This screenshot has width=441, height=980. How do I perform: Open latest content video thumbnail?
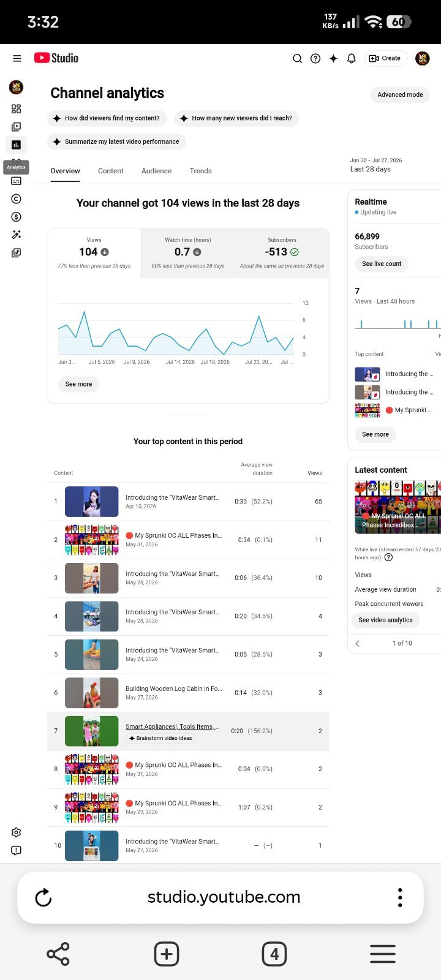398,507
